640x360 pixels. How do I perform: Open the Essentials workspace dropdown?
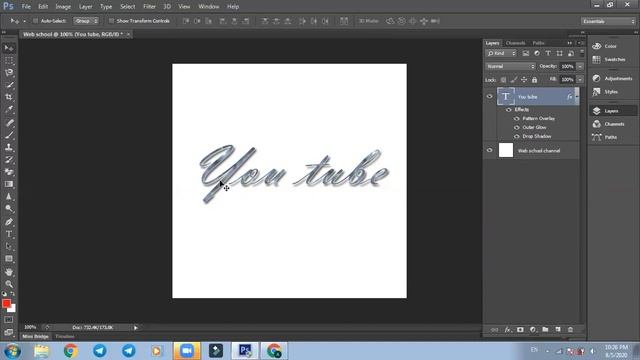click(x=608, y=21)
